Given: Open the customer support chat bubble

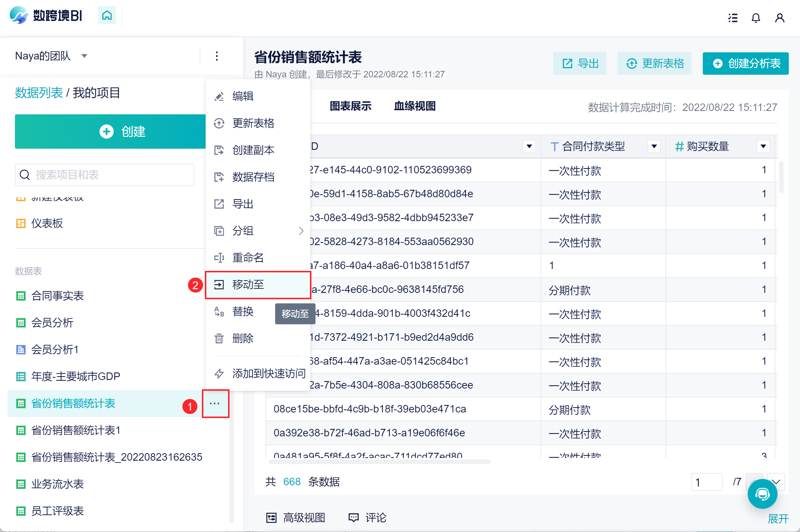Looking at the screenshot, I should [762, 494].
